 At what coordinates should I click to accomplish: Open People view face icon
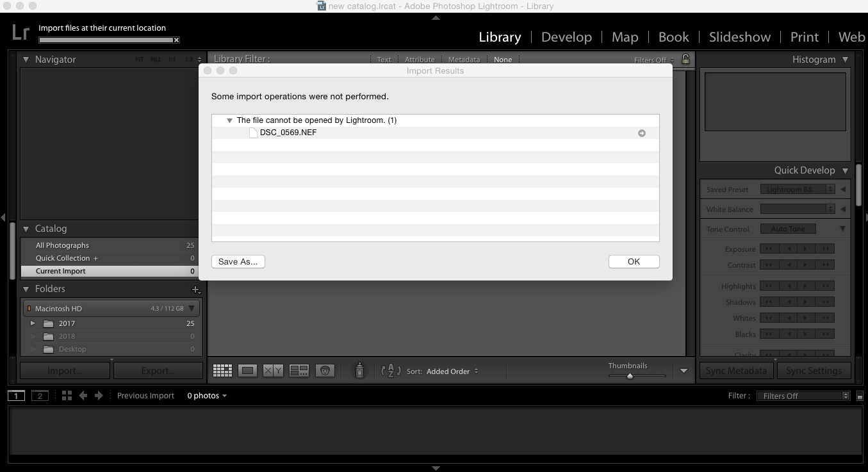(x=325, y=371)
